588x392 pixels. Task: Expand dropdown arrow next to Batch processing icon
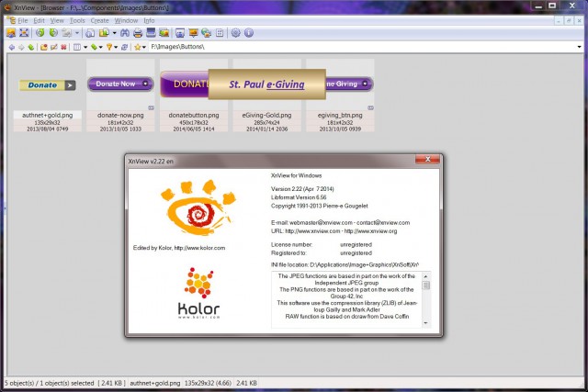[x=114, y=33]
